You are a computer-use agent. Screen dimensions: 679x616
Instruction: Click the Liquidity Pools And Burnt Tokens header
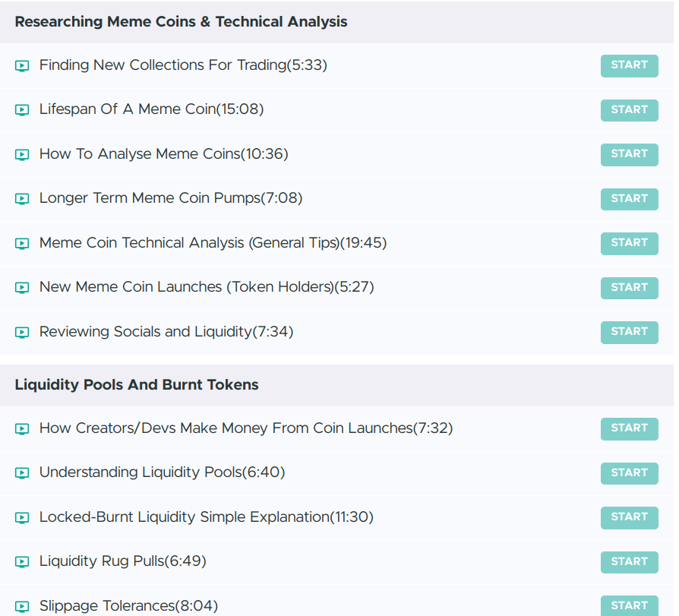click(137, 385)
